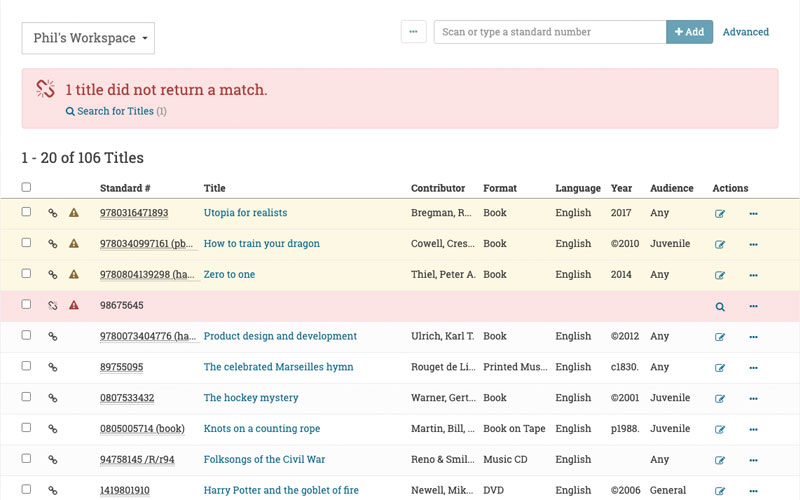Screen dimensions: 800x500
Task: Sort by the Year column header
Action: click(621, 188)
